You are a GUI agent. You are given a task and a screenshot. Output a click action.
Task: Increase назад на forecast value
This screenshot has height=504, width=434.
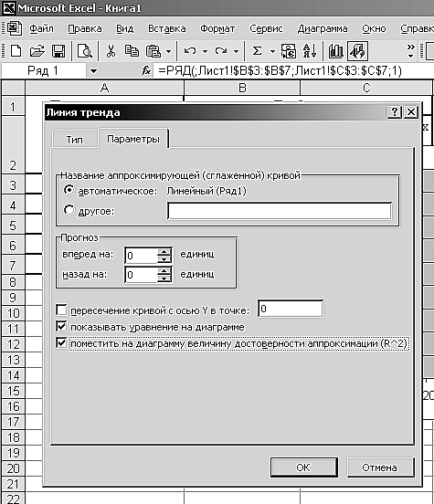[164, 271]
